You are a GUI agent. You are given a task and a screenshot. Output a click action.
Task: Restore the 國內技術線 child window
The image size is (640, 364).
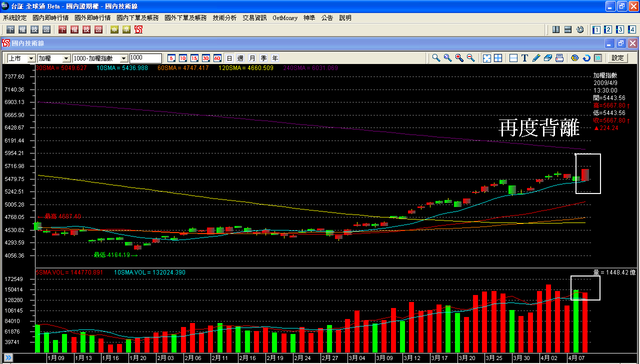tap(621, 43)
